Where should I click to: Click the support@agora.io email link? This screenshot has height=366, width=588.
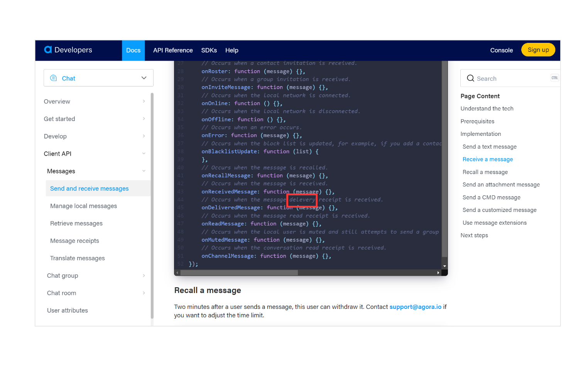tap(415, 307)
